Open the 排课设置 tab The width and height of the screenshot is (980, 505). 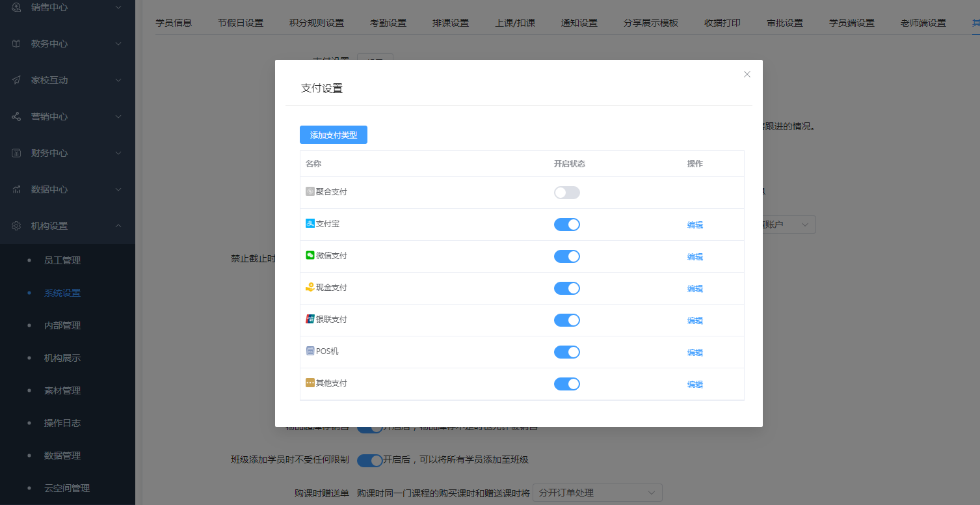[451, 23]
